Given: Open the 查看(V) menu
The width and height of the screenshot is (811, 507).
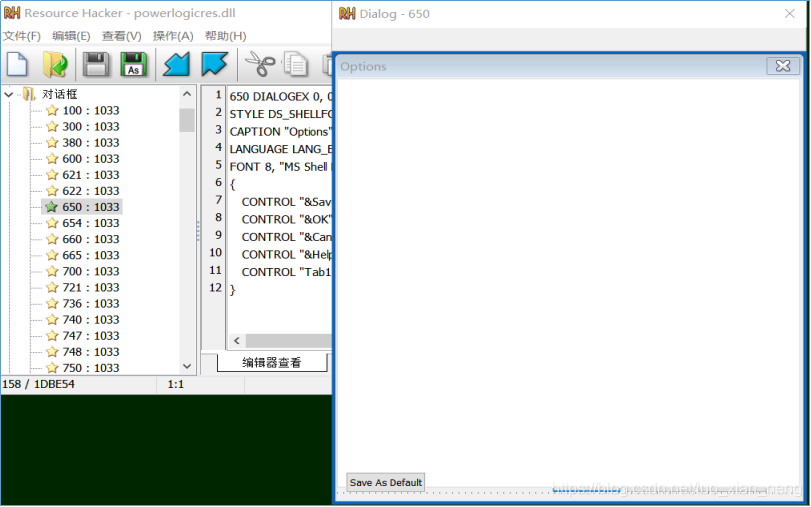Looking at the screenshot, I should pyautogui.click(x=122, y=36).
